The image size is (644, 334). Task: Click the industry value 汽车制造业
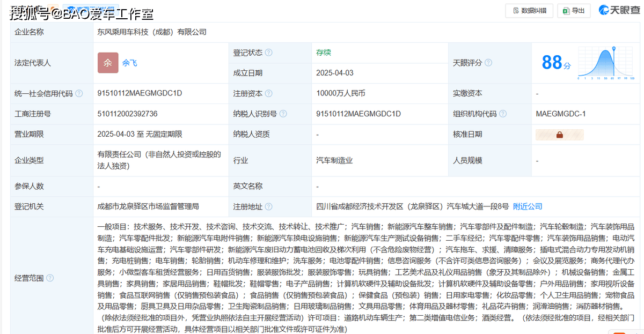point(335,160)
